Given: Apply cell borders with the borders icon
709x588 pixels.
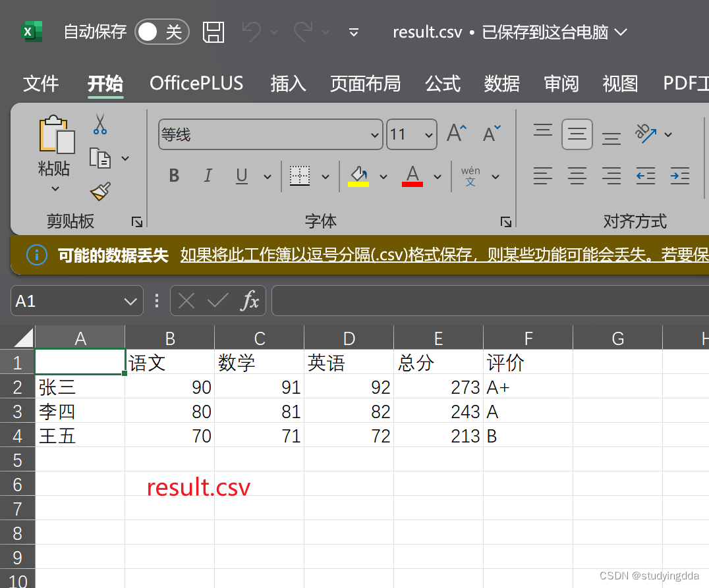Looking at the screenshot, I should pyautogui.click(x=299, y=176).
